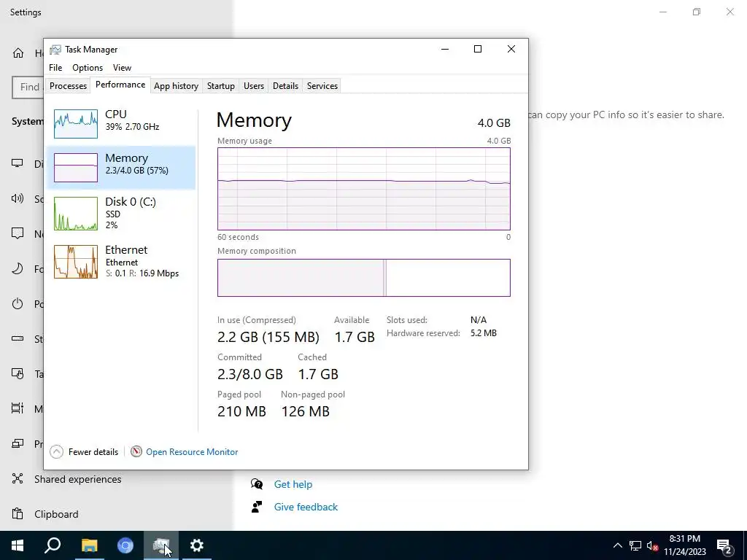Restore down the Settings window
Screen dimensions: 747x560
(697, 12)
